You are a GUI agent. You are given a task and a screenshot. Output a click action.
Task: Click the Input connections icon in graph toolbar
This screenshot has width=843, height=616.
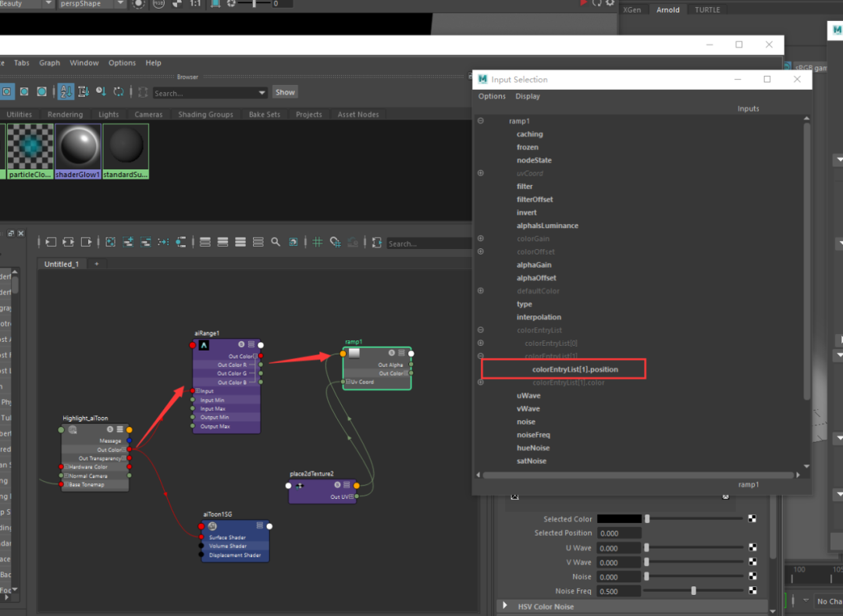click(51, 243)
